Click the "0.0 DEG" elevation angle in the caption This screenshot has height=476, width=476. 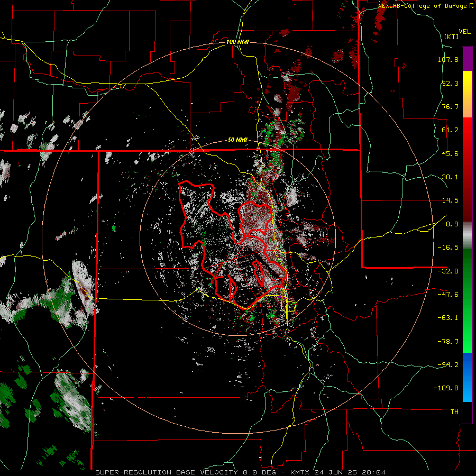pyautogui.click(x=260, y=472)
